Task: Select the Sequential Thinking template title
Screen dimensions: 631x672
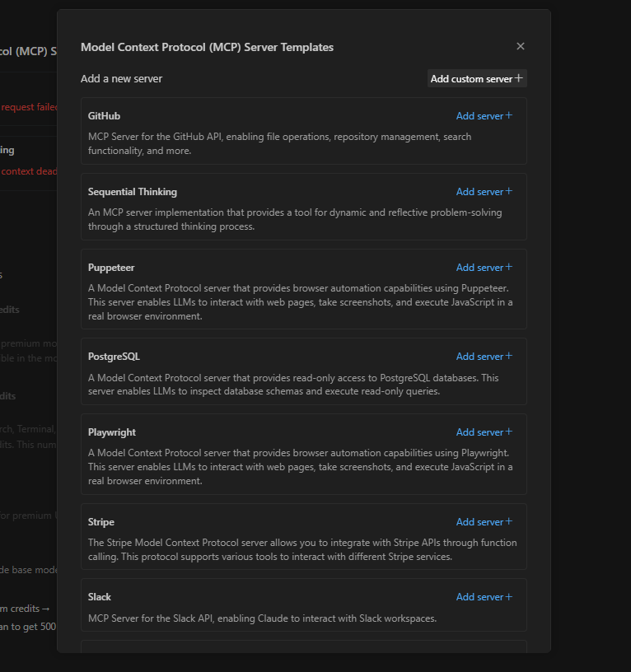Action: (x=133, y=192)
